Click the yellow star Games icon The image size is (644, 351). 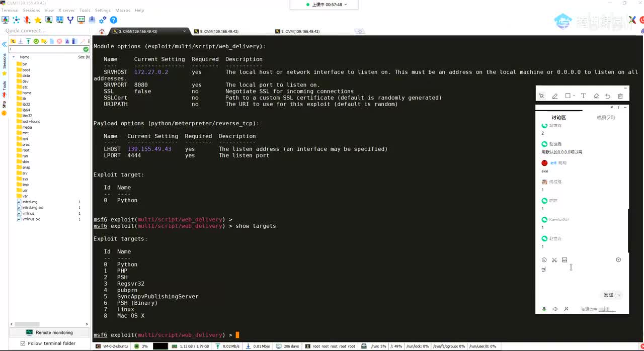pyautogui.click(x=38, y=20)
